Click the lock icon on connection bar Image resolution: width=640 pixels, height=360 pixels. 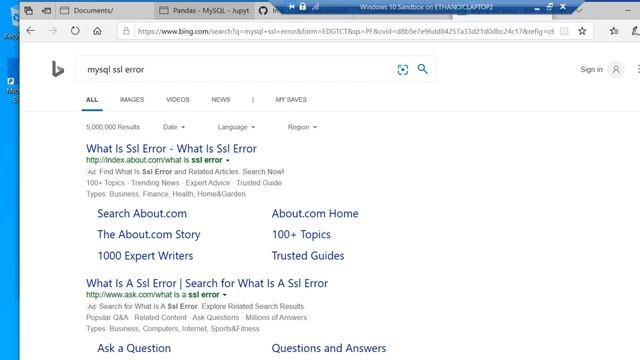[x=302, y=7]
